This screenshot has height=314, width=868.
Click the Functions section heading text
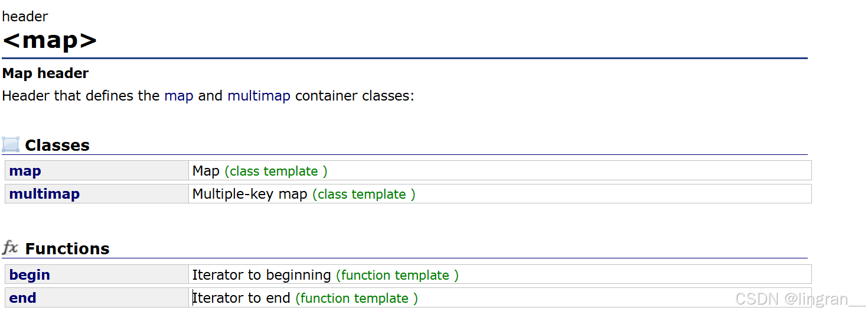pyautogui.click(x=67, y=248)
